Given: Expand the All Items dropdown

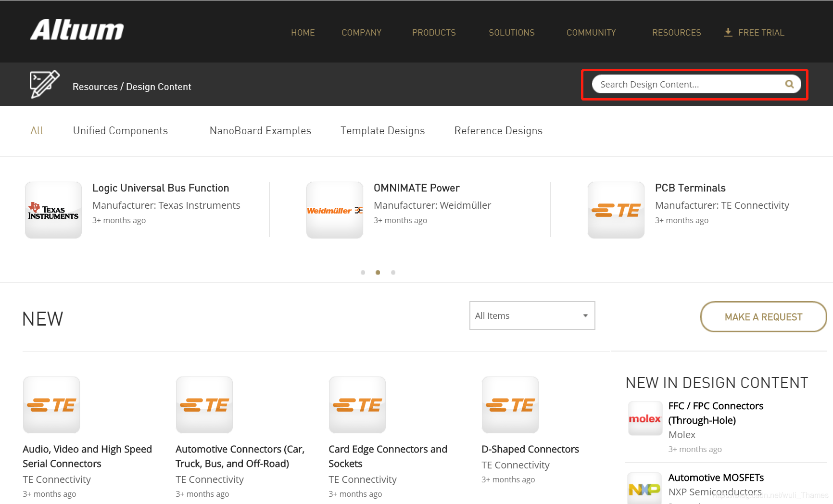Looking at the screenshot, I should tap(532, 315).
